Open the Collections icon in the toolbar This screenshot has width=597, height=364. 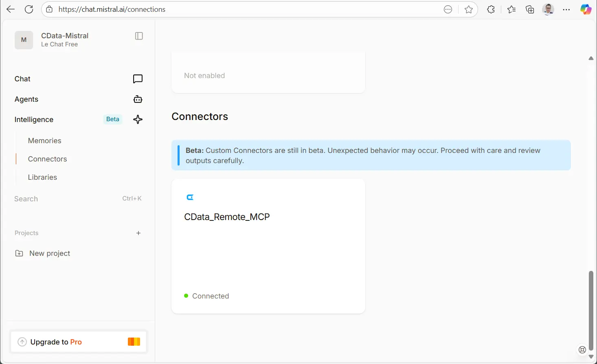(530, 9)
